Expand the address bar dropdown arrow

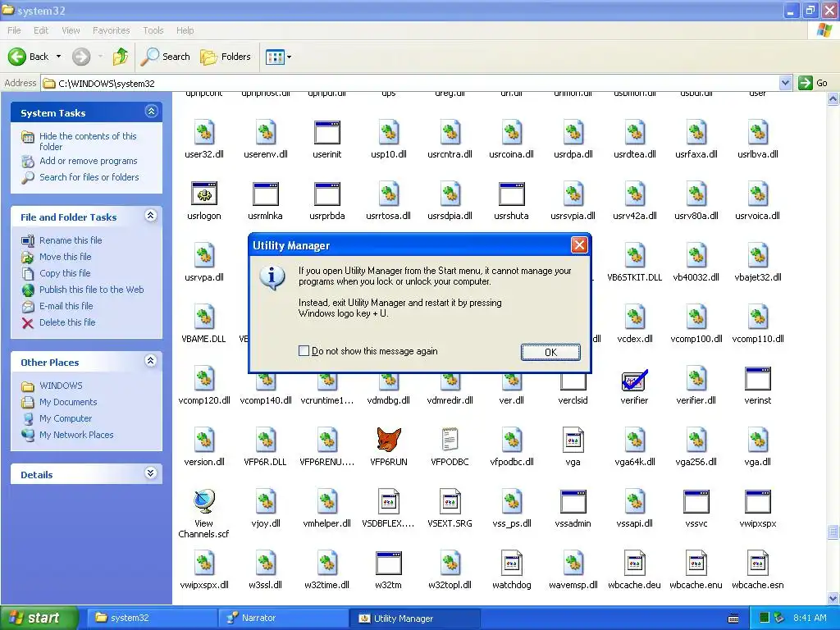(785, 83)
